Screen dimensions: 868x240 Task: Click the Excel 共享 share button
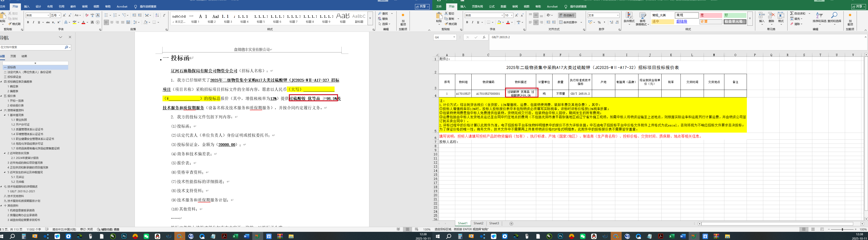(858, 6)
